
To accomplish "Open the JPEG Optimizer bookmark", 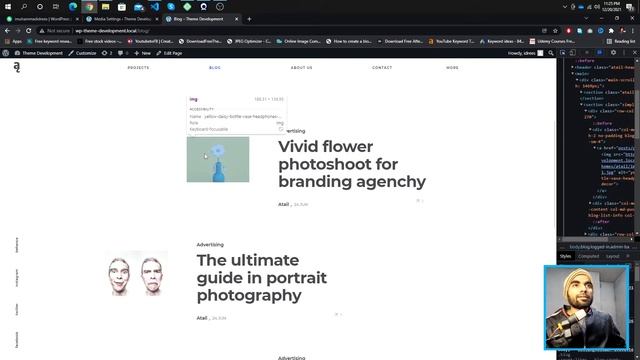I will pos(249,41).
